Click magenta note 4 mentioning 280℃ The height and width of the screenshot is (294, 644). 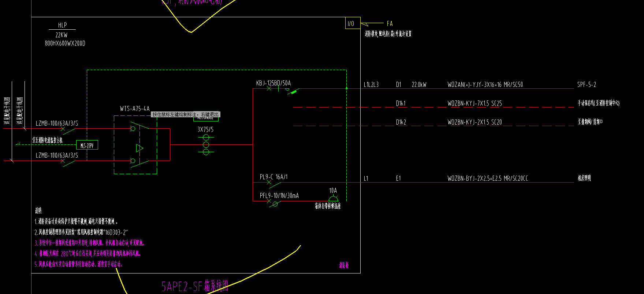pos(88,253)
